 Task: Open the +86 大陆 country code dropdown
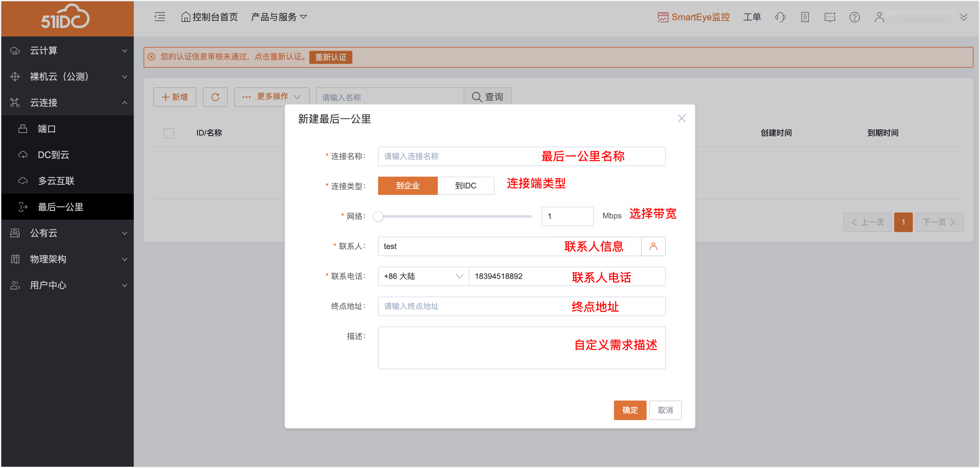423,276
